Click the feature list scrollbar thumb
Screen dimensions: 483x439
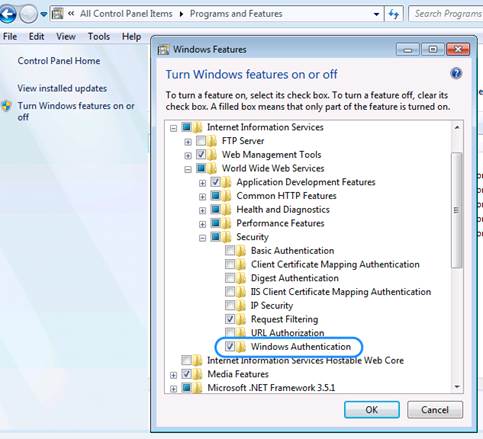pos(457,210)
